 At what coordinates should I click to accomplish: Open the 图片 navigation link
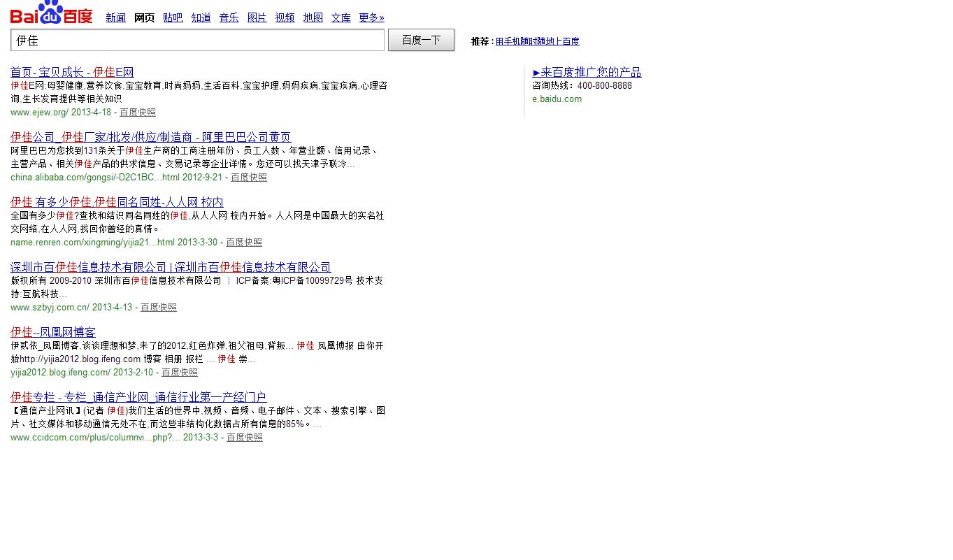257,17
